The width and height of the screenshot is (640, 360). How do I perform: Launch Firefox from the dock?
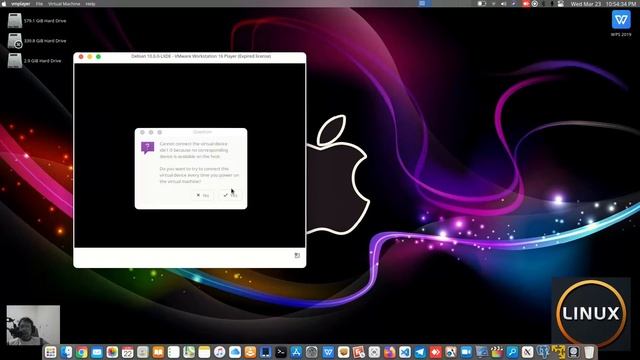(389, 352)
